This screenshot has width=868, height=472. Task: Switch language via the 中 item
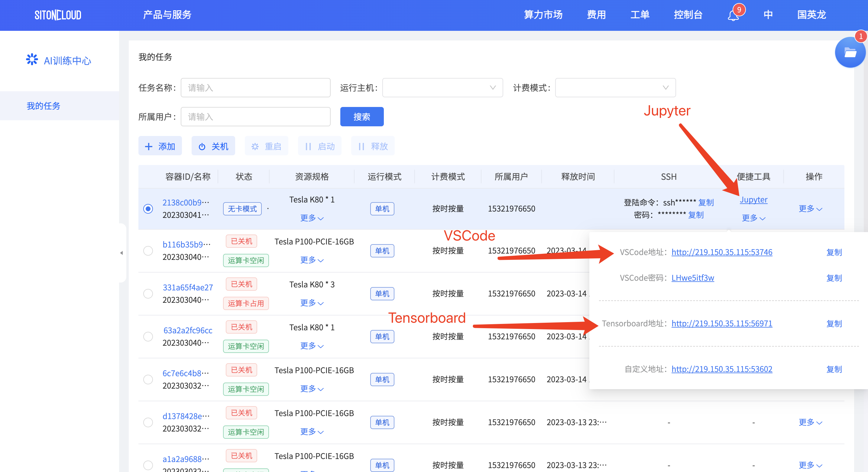coord(768,15)
